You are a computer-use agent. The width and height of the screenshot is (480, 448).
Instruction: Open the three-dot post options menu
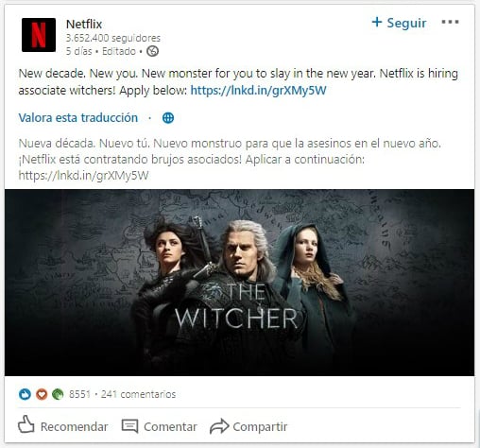tap(450, 22)
